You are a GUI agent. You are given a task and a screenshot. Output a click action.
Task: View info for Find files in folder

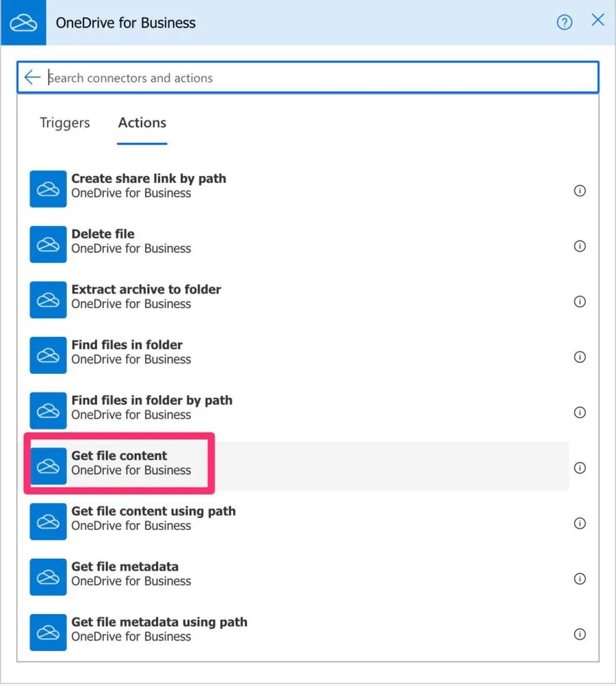(x=580, y=357)
